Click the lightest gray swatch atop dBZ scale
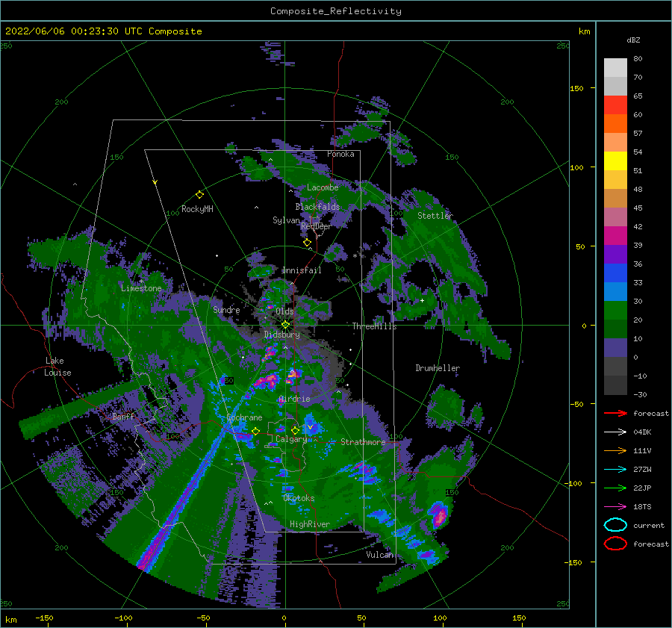This screenshot has height=628, width=672. [x=615, y=67]
